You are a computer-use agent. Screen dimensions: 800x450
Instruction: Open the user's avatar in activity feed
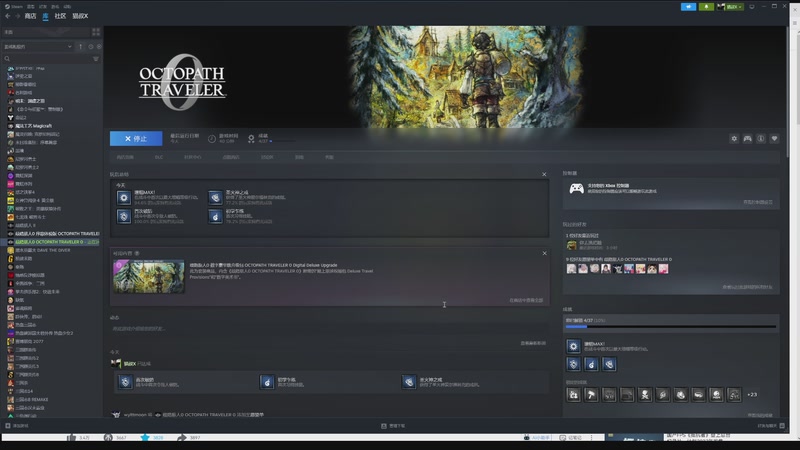tap(116, 364)
